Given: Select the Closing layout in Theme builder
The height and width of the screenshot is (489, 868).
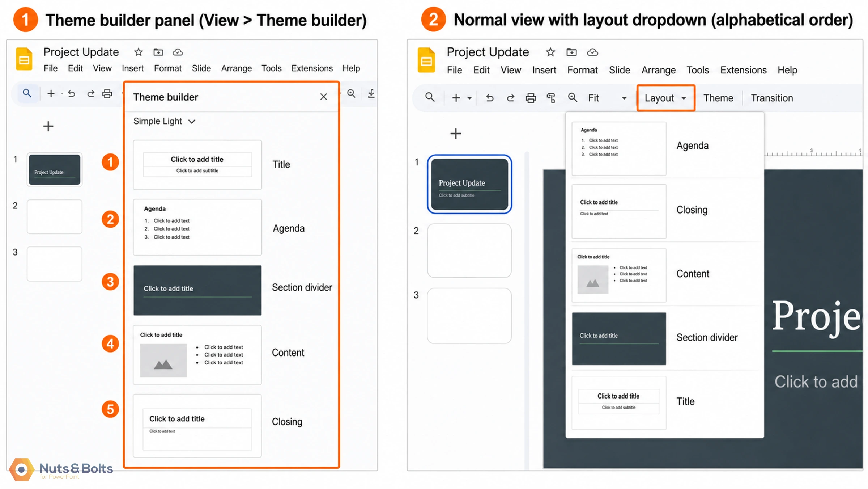Looking at the screenshot, I should [197, 426].
